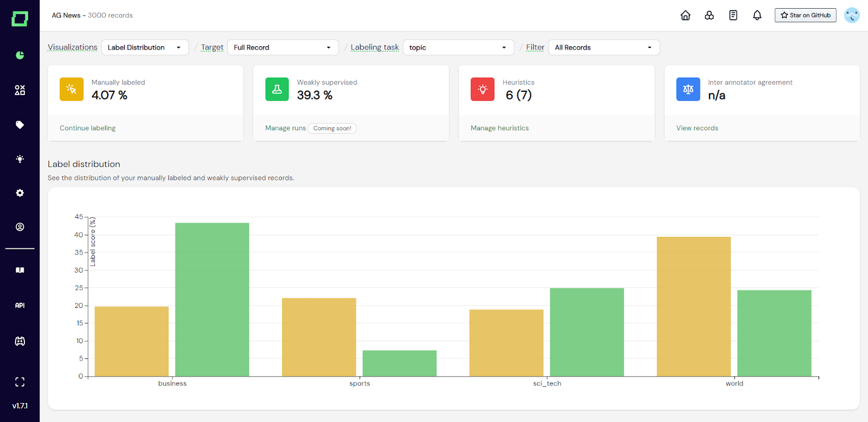
Task: Click the green business bar in chart
Action: click(x=212, y=300)
